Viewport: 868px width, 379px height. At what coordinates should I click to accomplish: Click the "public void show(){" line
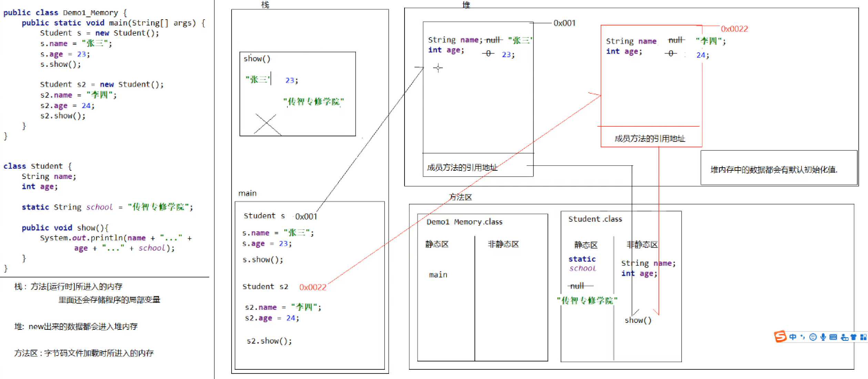65,228
